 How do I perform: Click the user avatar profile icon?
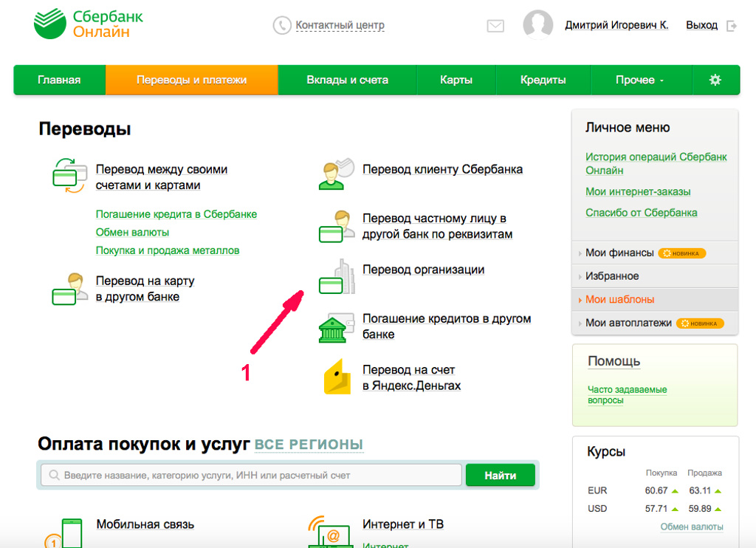point(537,24)
